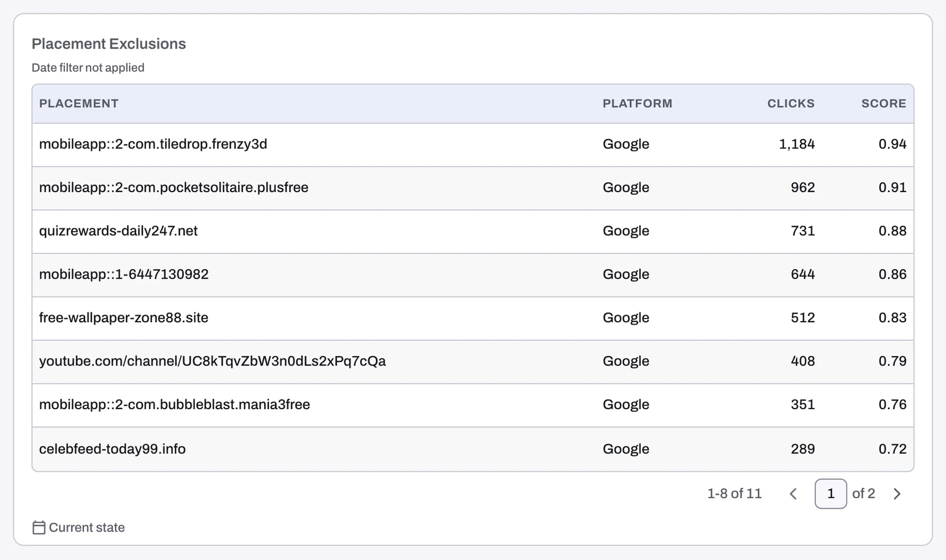Select placement mobileapp::2-com.bubbleblast.mania3free
Viewport: 946px width, 560px height.
click(x=174, y=405)
